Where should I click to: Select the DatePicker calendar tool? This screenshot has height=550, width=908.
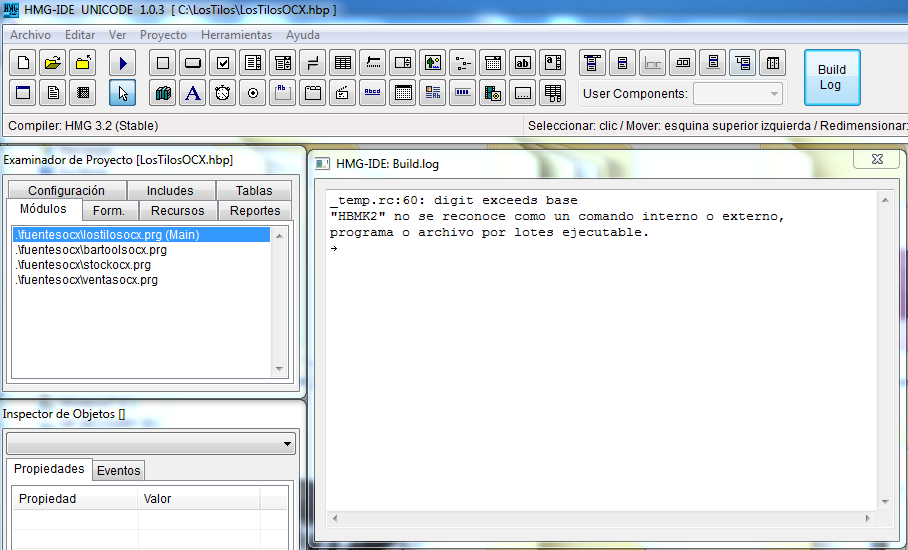(x=493, y=63)
